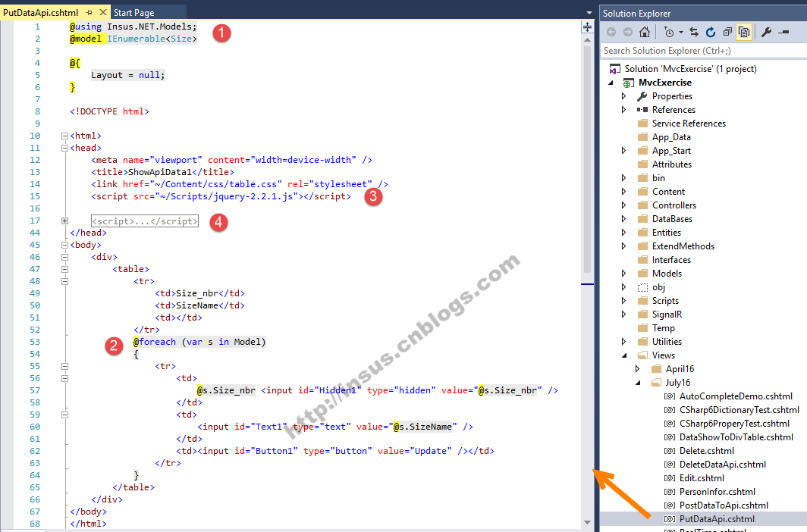Screen dimensions: 807x532
Task: Click the Preview Selected Items dash icon
Action: click(783, 33)
